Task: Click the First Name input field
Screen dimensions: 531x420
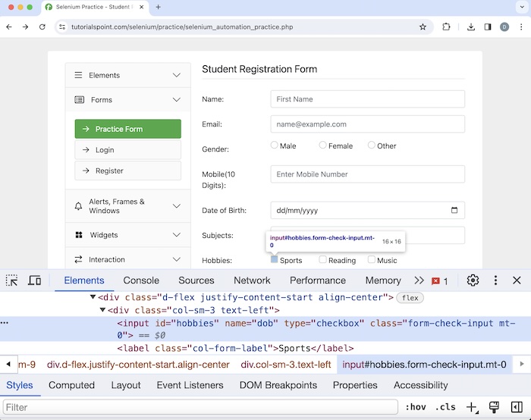Action: [367, 99]
